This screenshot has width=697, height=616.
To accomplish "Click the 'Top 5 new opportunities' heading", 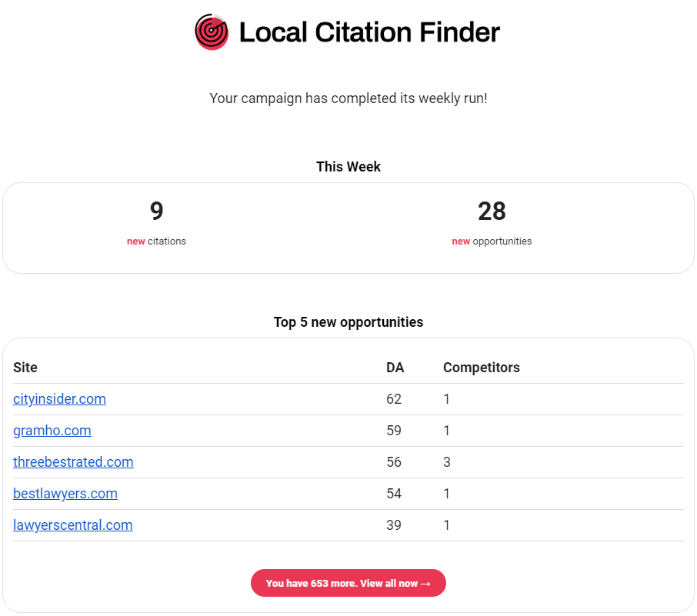I will (348, 322).
